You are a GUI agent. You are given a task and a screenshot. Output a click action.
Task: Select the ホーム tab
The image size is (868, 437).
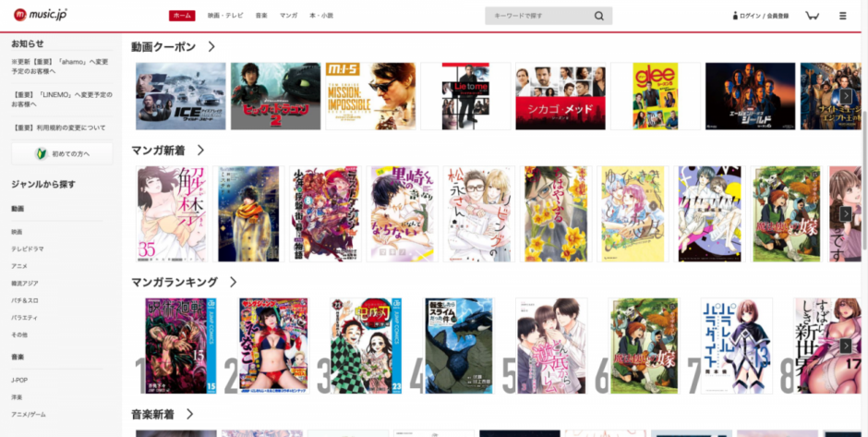pos(182,16)
